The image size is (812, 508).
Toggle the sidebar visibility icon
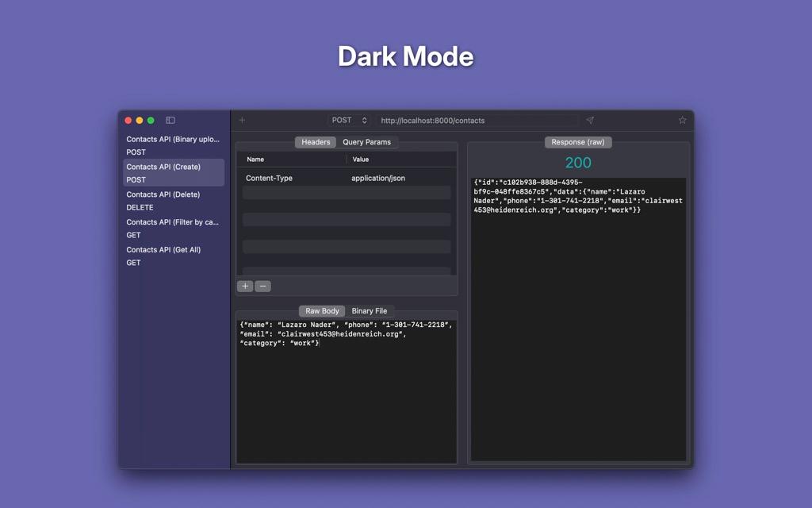click(x=169, y=120)
